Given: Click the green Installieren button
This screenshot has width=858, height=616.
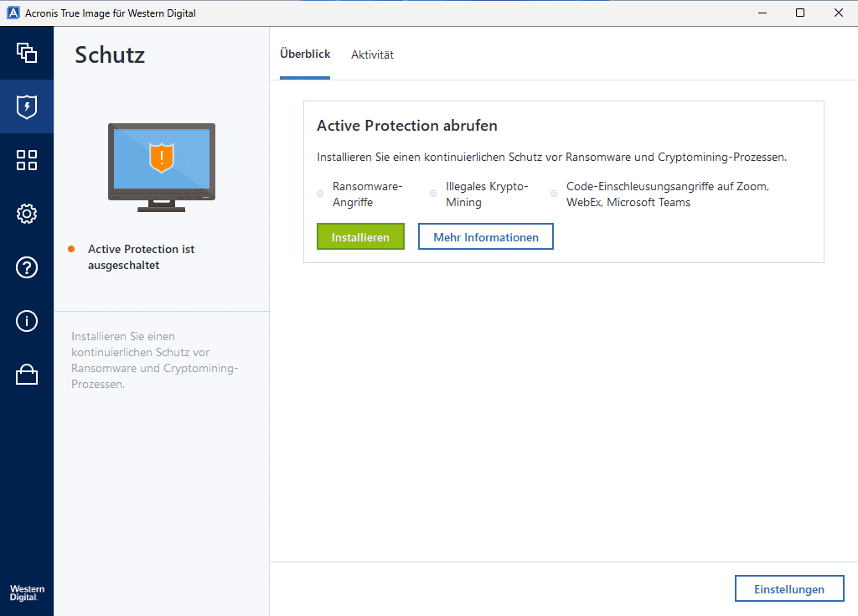Looking at the screenshot, I should [x=360, y=237].
